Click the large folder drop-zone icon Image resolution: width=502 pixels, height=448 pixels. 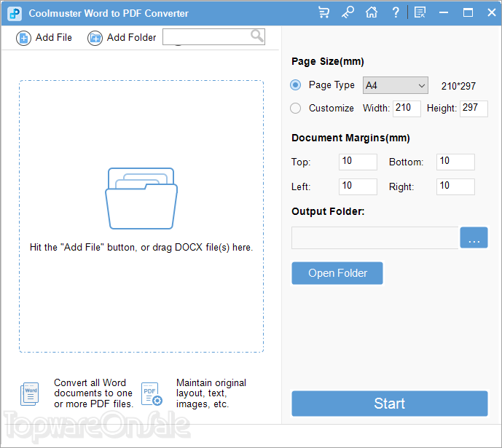click(141, 198)
